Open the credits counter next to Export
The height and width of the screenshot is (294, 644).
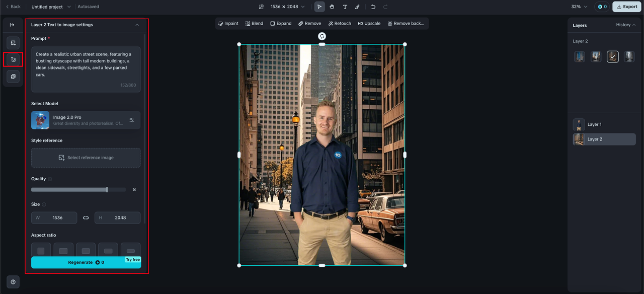click(601, 7)
